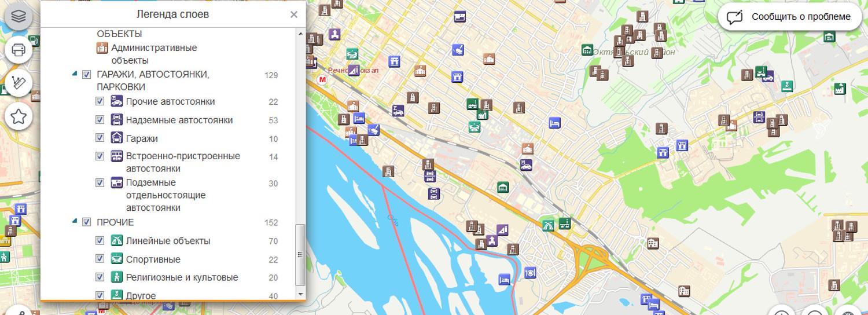The image size is (868, 315).
Task: Click the count 129 in legend
Action: [x=271, y=75]
